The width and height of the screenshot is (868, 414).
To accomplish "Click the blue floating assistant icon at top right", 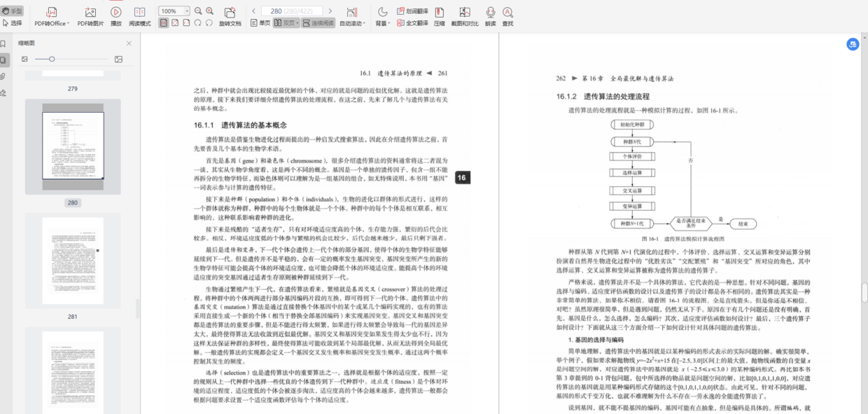I will pyautogui.click(x=852, y=44).
